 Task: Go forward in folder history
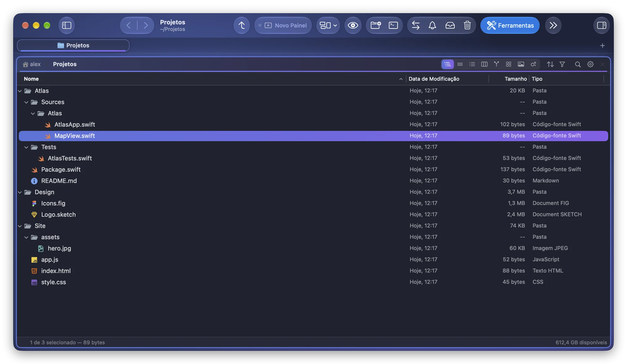click(146, 25)
